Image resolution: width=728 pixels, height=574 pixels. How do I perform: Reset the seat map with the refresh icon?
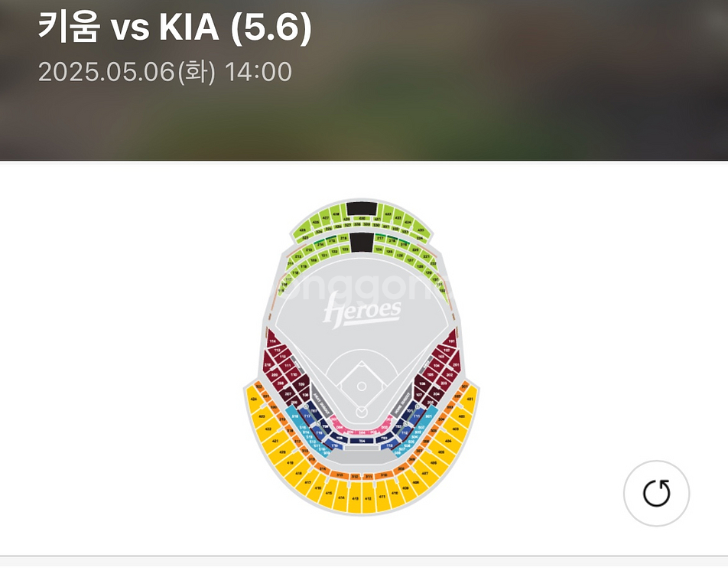coord(656,493)
